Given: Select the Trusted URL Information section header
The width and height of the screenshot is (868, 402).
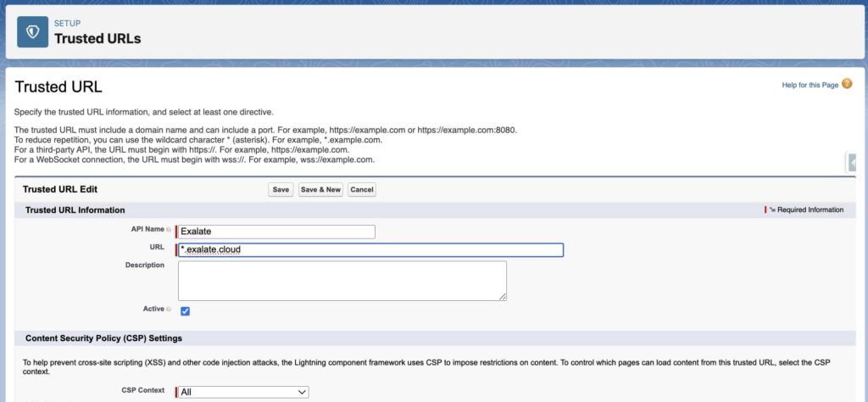Looking at the screenshot, I should (x=75, y=209).
